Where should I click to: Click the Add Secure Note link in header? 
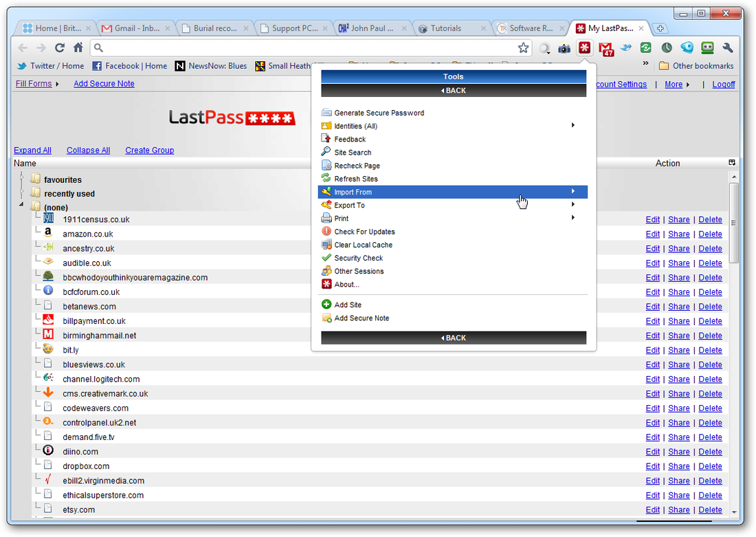pyautogui.click(x=104, y=83)
